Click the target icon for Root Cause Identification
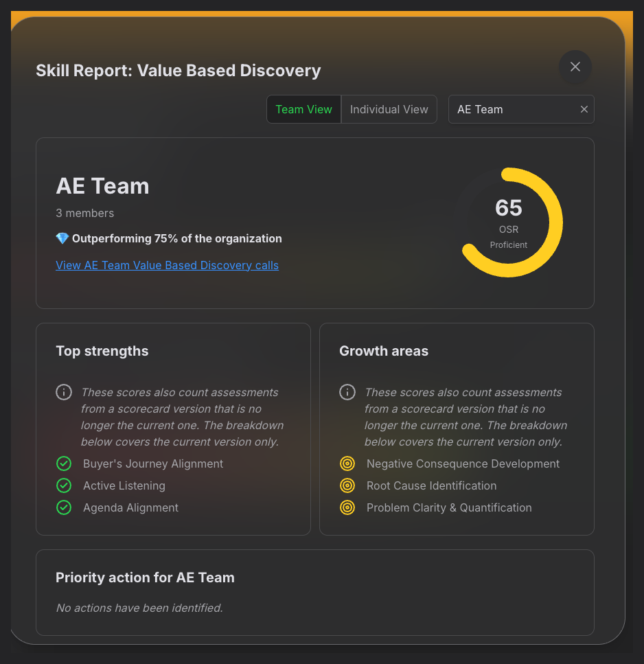 [347, 485]
